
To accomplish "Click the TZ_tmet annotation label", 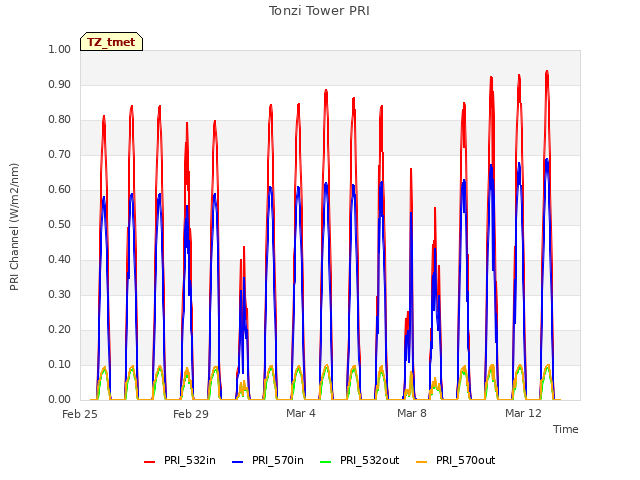I will click(x=111, y=42).
